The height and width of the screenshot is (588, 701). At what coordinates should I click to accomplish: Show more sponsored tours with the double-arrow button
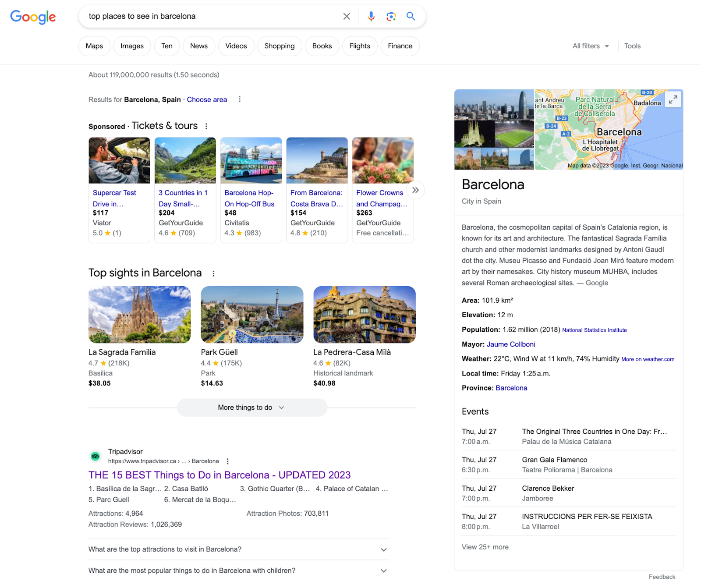click(415, 190)
